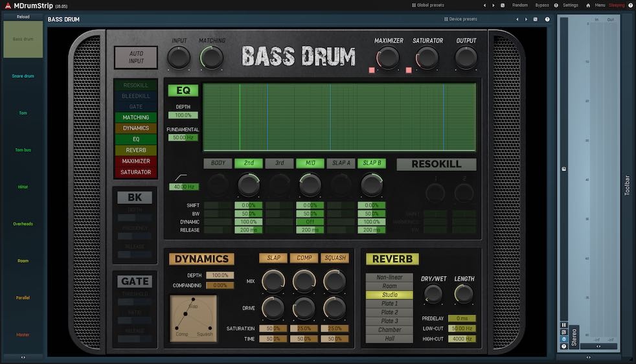The image size is (636, 364).
Task: Select HiHat device tab
Action: coord(23,187)
